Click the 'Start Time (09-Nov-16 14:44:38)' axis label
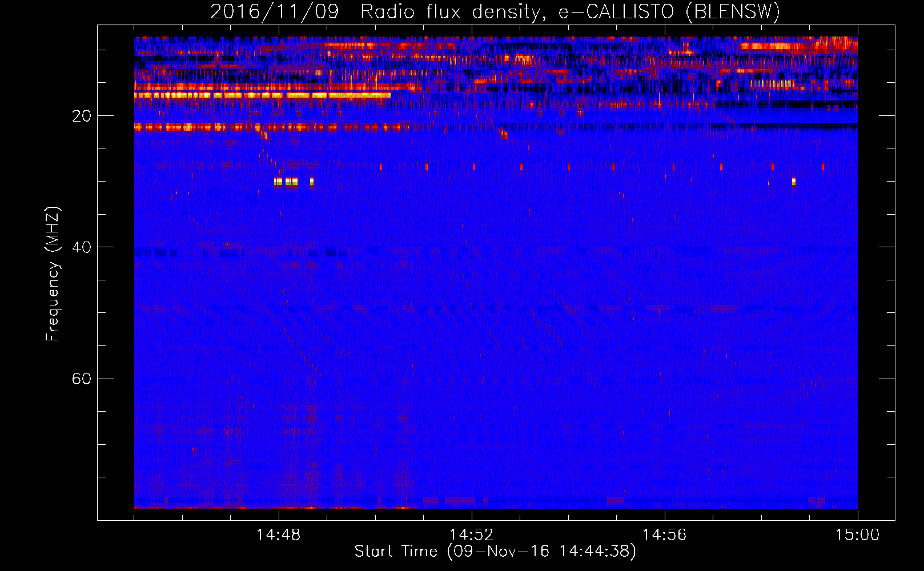Image resolution: width=924 pixels, height=571 pixels. (495, 552)
